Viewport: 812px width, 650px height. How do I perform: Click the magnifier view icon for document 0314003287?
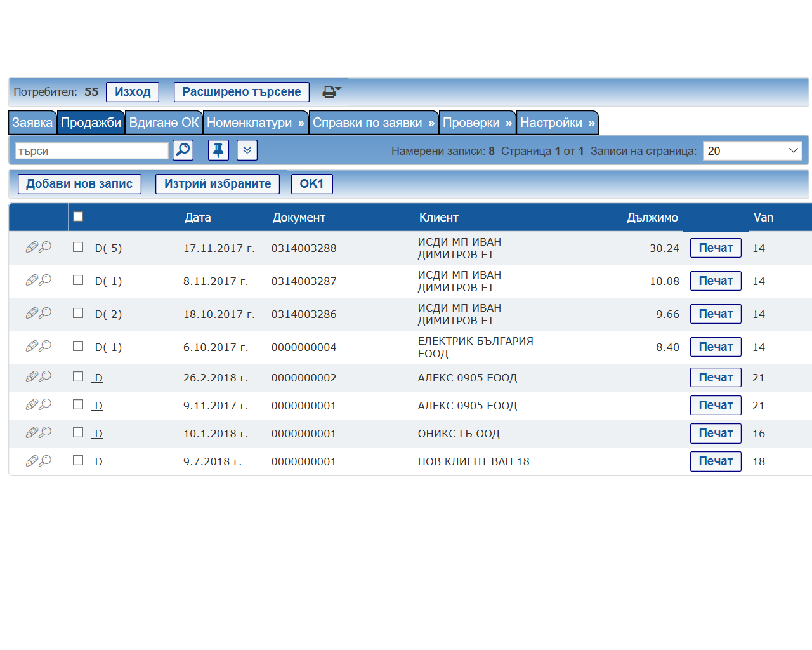tap(46, 281)
